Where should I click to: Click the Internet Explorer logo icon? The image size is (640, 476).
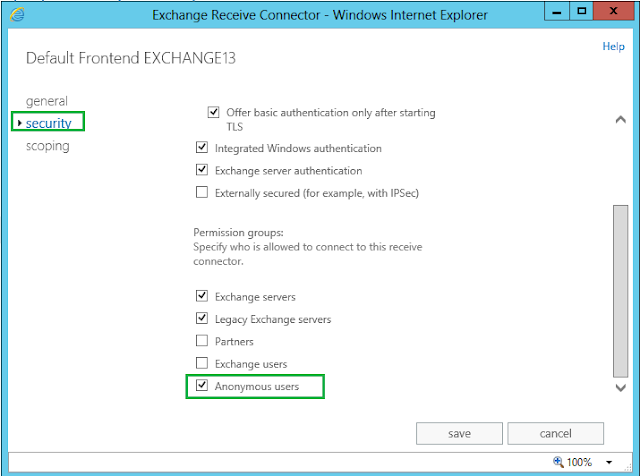tap(17, 15)
